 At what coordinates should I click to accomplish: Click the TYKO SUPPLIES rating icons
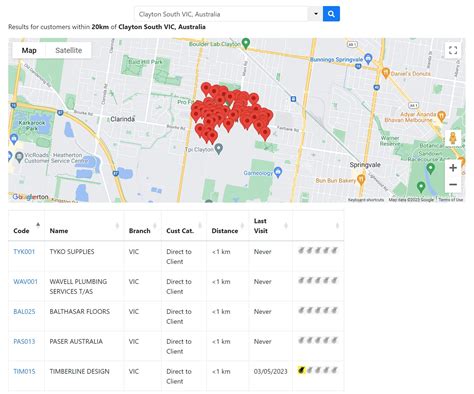click(318, 250)
